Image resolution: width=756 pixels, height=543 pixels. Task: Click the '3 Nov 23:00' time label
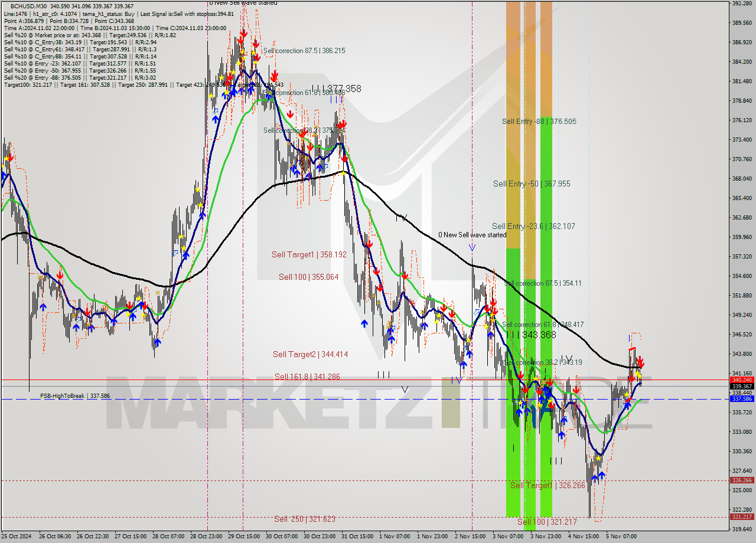tap(545, 537)
